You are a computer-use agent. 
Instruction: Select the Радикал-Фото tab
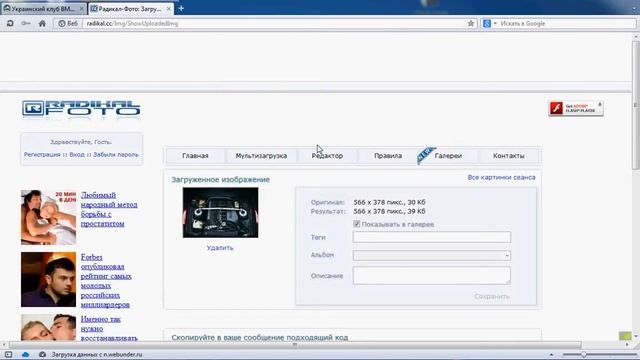click(x=130, y=8)
